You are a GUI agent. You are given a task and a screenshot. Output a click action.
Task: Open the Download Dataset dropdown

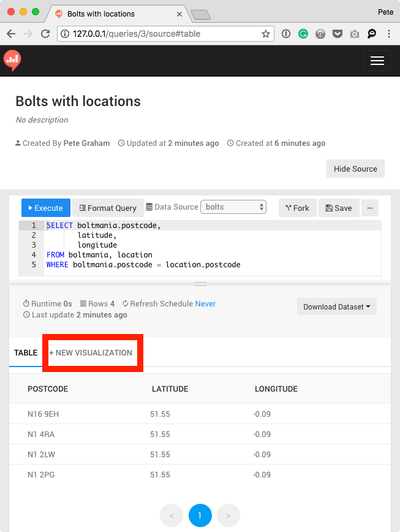[x=336, y=306]
